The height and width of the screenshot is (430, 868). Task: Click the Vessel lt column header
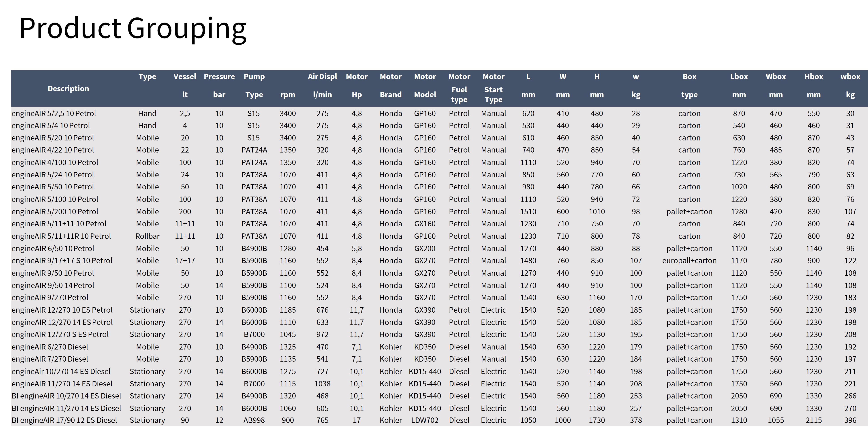pyautogui.click(x=185, y=85)
